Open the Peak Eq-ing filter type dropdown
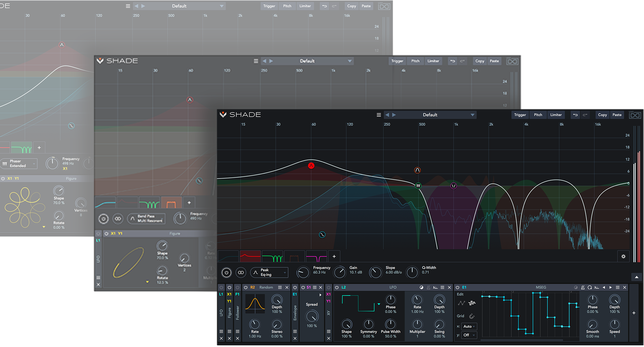Screen dimensions: 644x347 pyautogui.click(x=269, y=273)
